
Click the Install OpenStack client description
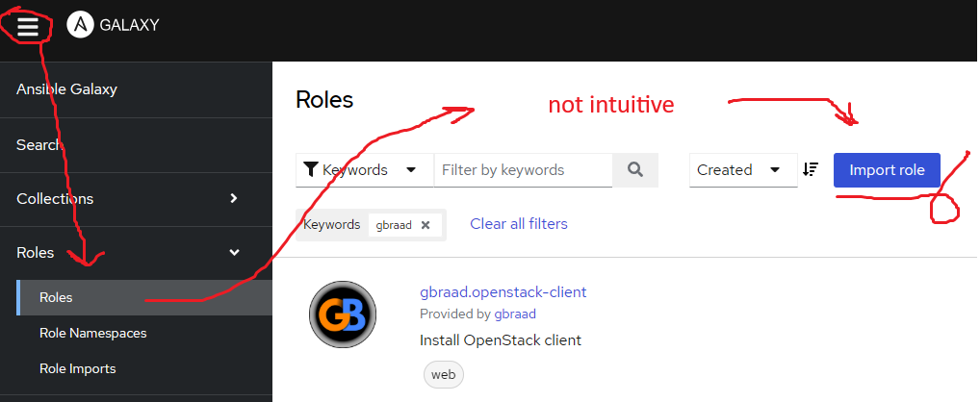501,340
